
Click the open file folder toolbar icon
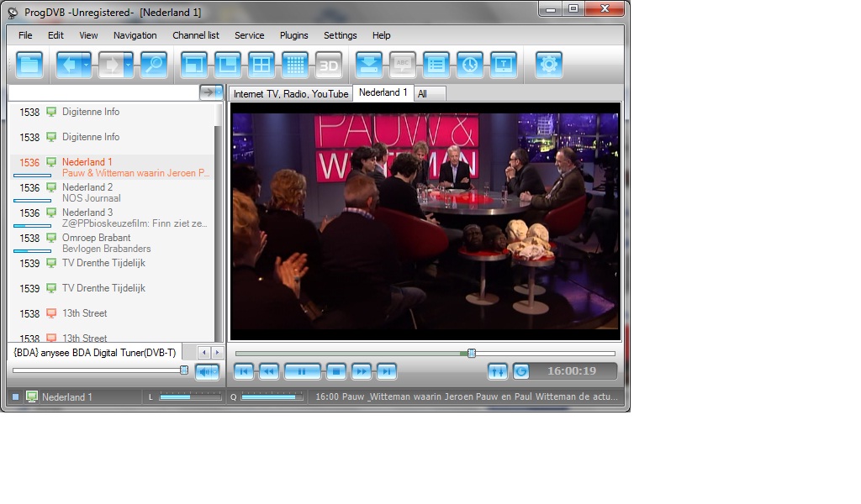pos(30,65)
